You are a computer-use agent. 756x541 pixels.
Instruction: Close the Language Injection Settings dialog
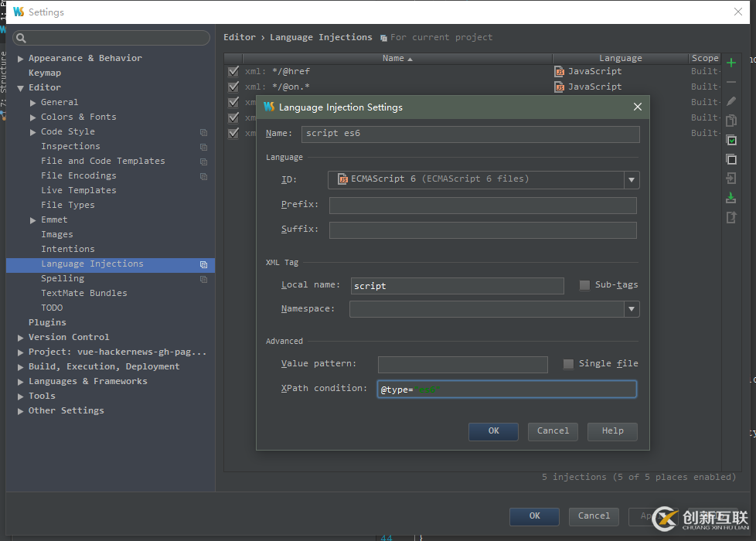click(638, 107)
